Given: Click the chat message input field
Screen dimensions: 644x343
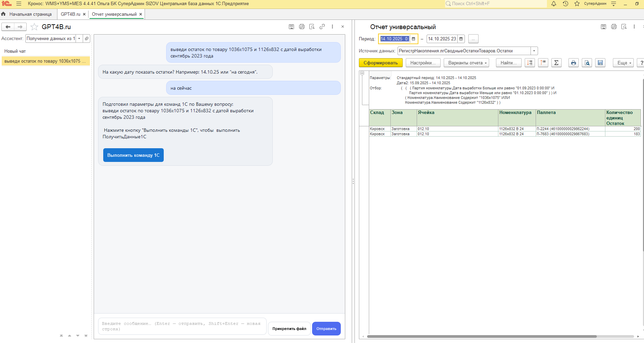Looking at the screenshot, I should [182, 327].
